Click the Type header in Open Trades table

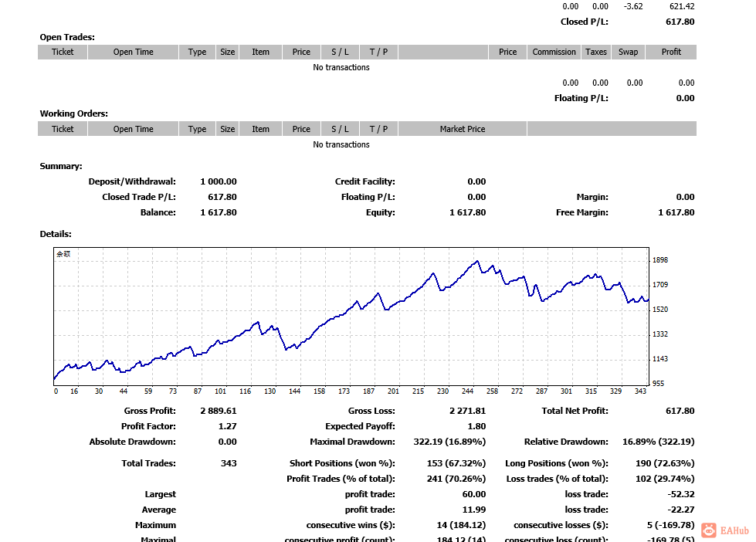point(197,52)
